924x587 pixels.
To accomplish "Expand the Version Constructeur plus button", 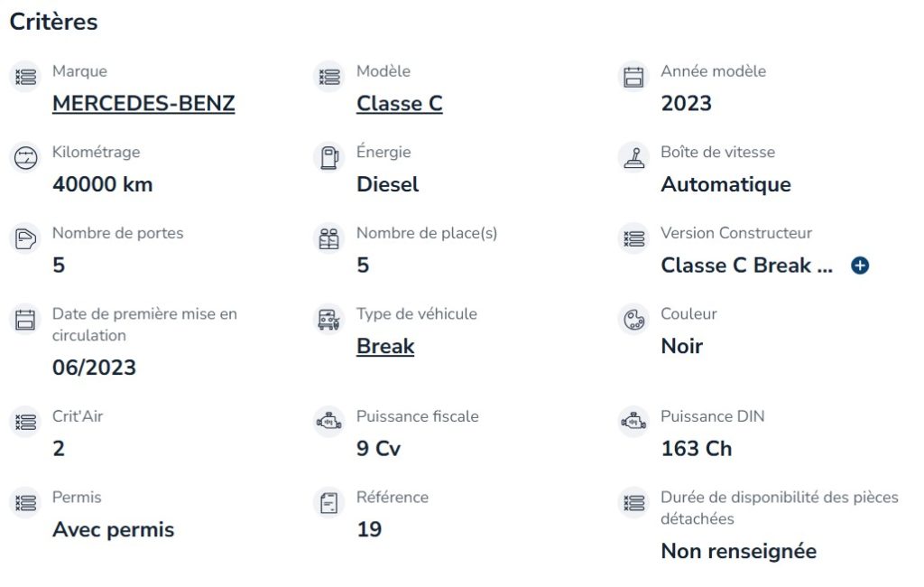I will coord(860,266).
